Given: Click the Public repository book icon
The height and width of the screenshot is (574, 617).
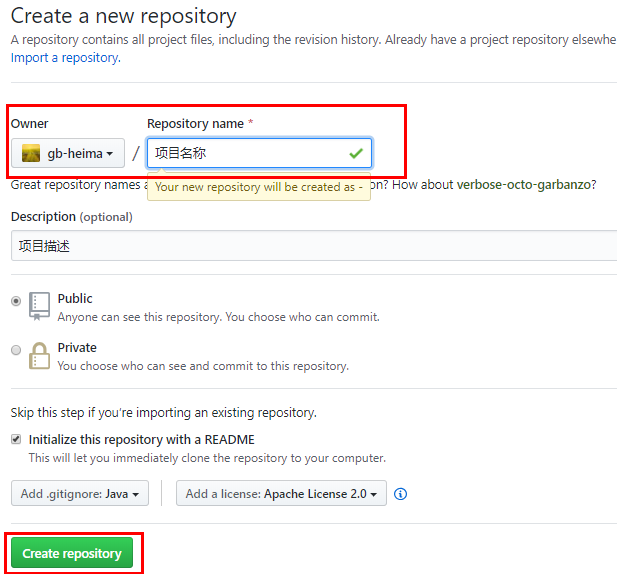Looking at the screenshot, I should [x=39, y=306].
